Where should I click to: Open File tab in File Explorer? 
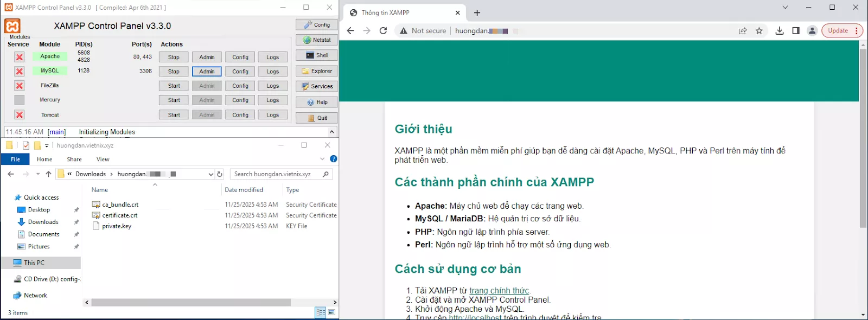[x=15, y=159]
